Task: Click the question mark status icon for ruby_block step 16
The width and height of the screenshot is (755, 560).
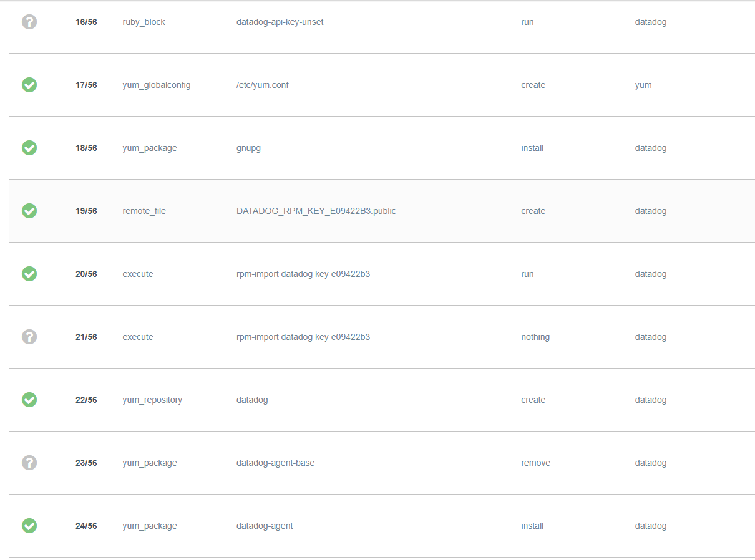Action: tap(29, 22)
